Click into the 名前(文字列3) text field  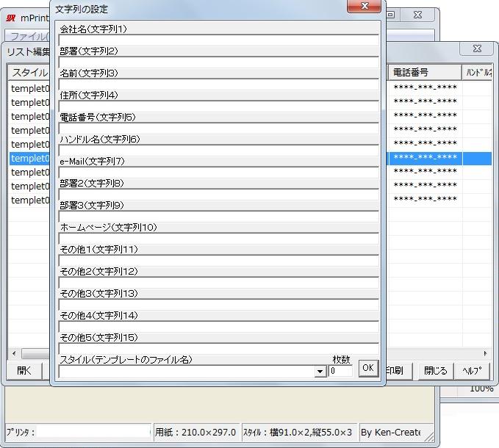218,84
